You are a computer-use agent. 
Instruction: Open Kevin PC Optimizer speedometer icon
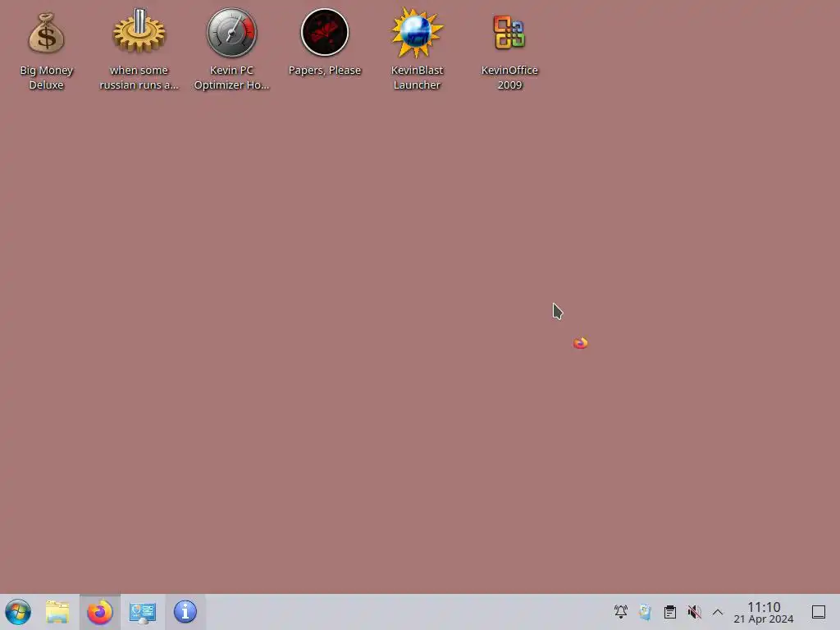(231, 32)
